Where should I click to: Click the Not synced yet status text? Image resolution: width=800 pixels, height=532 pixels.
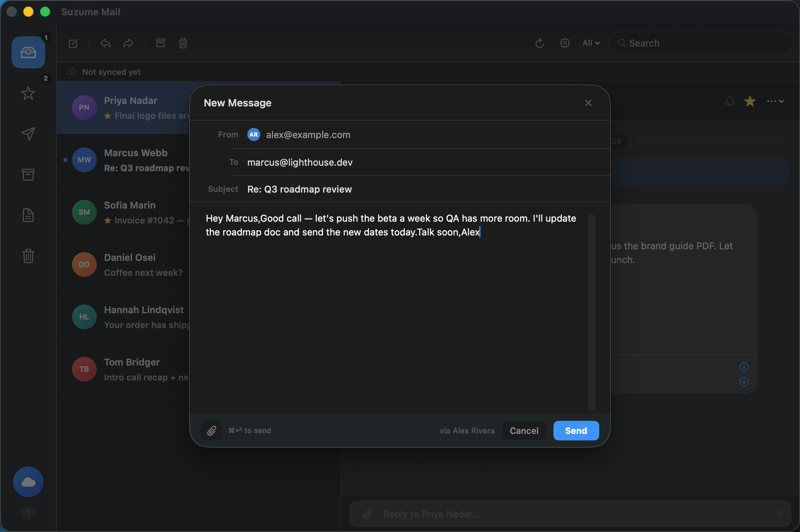click(x=111, y=72)
